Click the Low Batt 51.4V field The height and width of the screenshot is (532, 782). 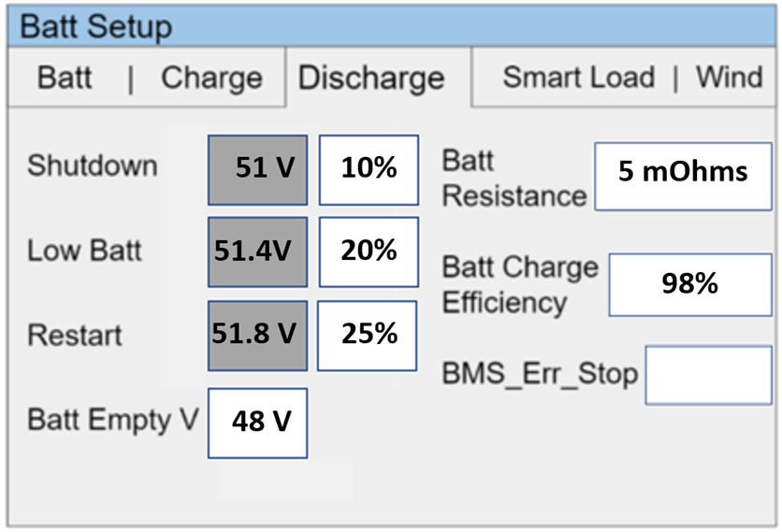point(257,252)
